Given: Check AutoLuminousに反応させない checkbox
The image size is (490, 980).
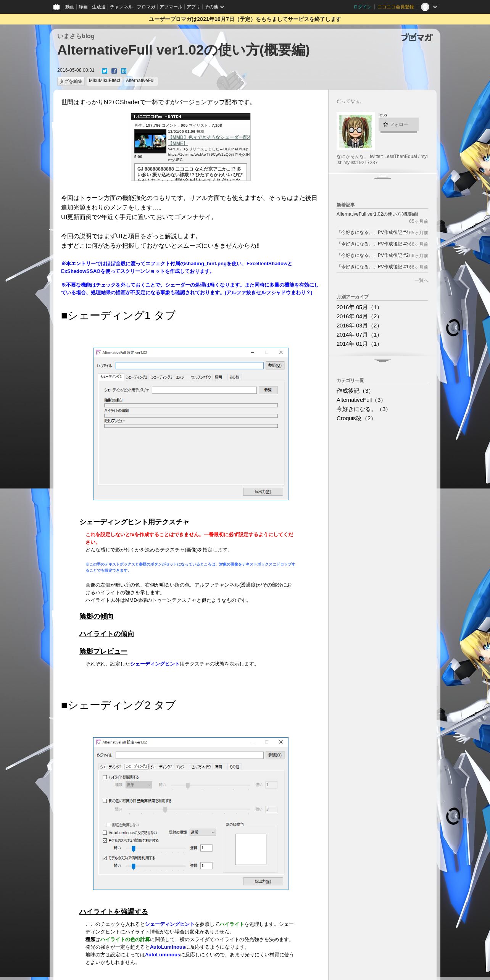Looking at the screenshot, I should tap(105, 833).
